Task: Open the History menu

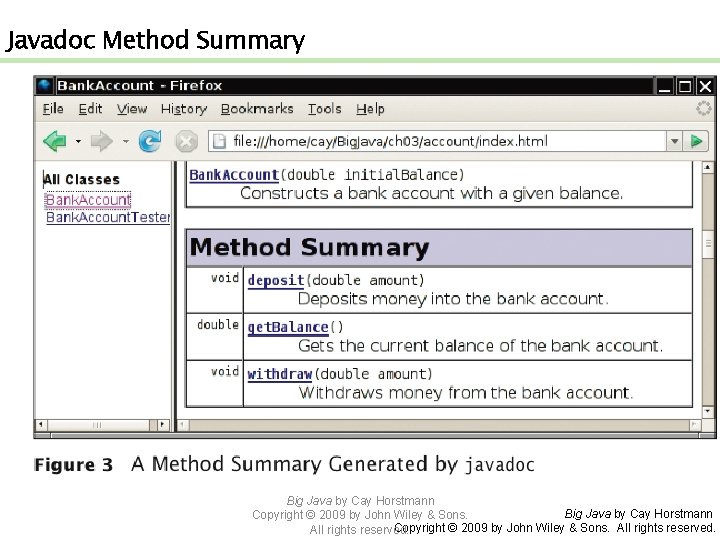Action: [184, 109]
